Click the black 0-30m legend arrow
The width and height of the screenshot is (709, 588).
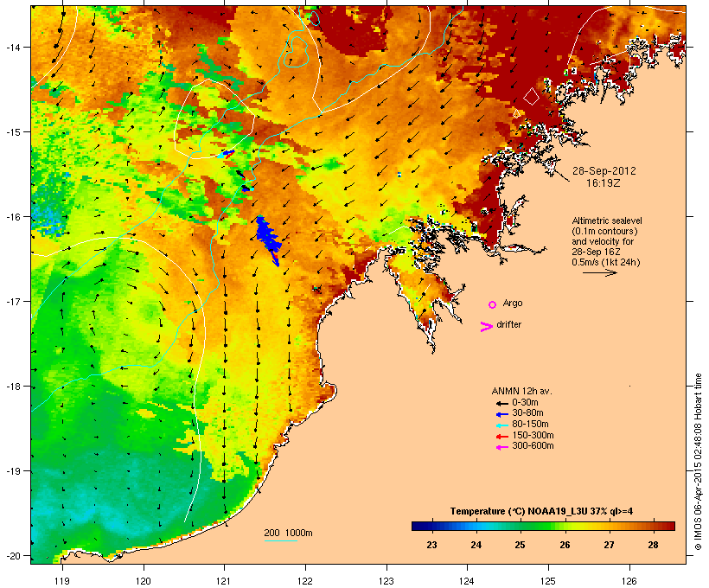[x=501, y=404]
